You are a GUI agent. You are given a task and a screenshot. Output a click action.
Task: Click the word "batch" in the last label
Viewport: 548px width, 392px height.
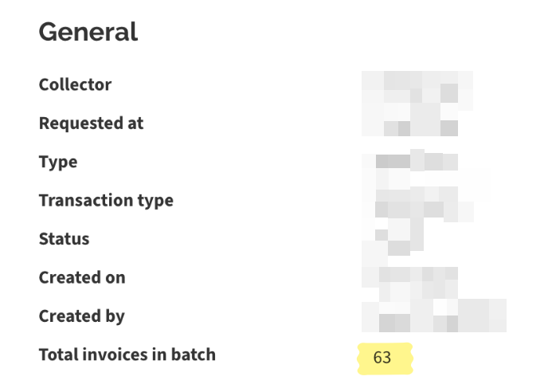pos(194,355)
